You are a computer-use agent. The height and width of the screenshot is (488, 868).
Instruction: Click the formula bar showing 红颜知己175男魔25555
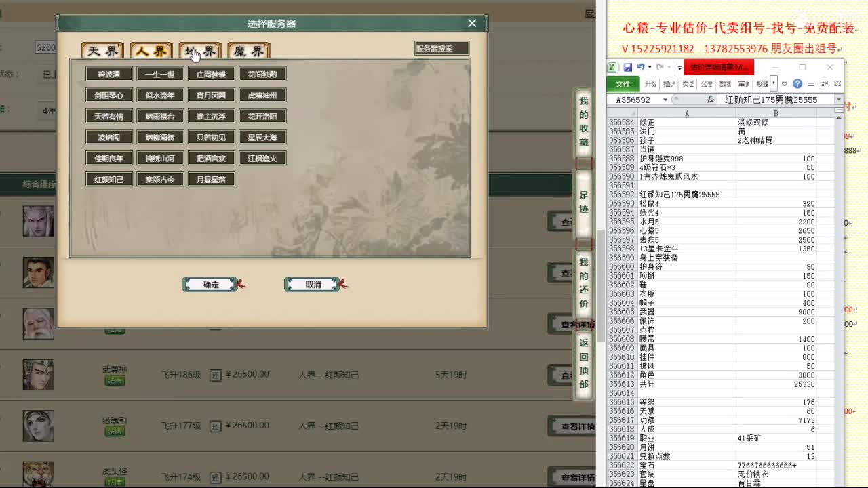click(776, 100)
